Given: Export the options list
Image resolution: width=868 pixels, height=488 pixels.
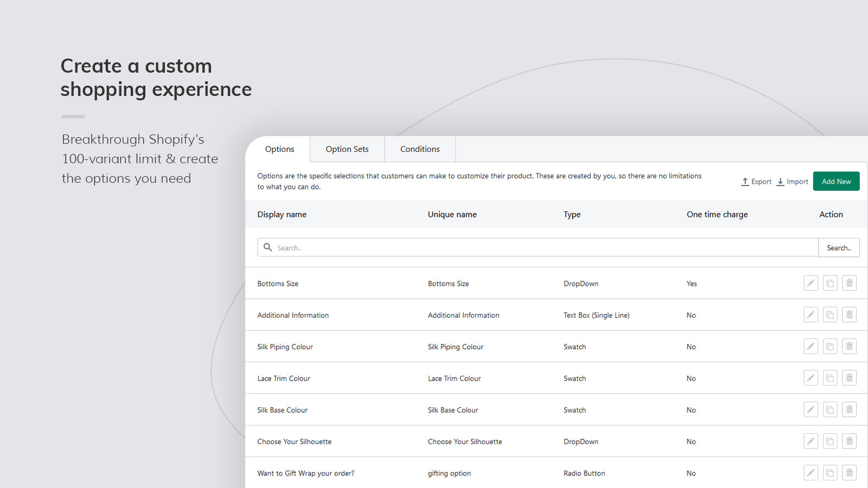Looking at the screenshot, I should coord(756,182).
